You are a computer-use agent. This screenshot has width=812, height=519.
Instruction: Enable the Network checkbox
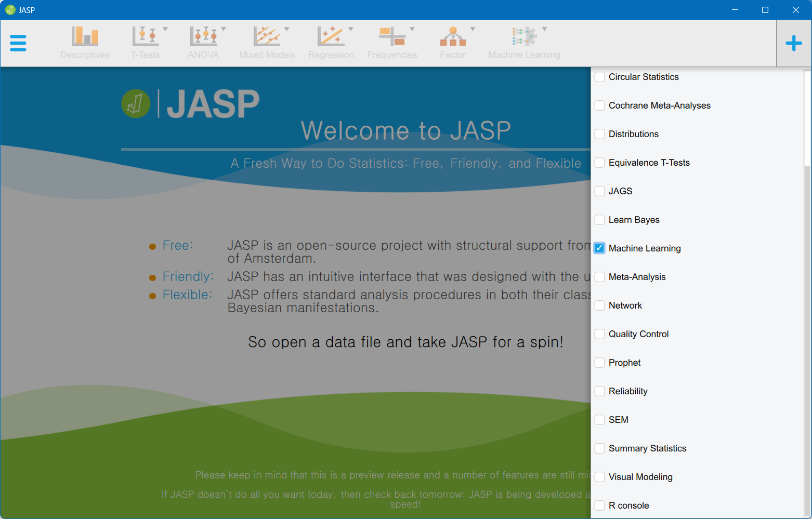[599, 305]
